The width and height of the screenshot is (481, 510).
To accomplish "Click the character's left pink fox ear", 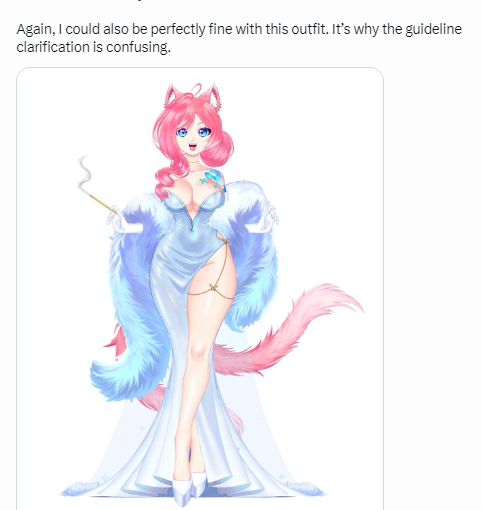I will point(172,94).
